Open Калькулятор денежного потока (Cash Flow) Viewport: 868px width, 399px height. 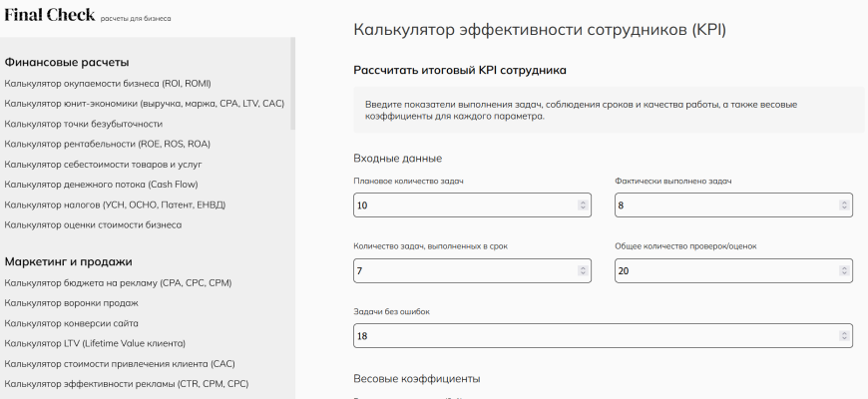pyautogui.click(x=101, y=185)
